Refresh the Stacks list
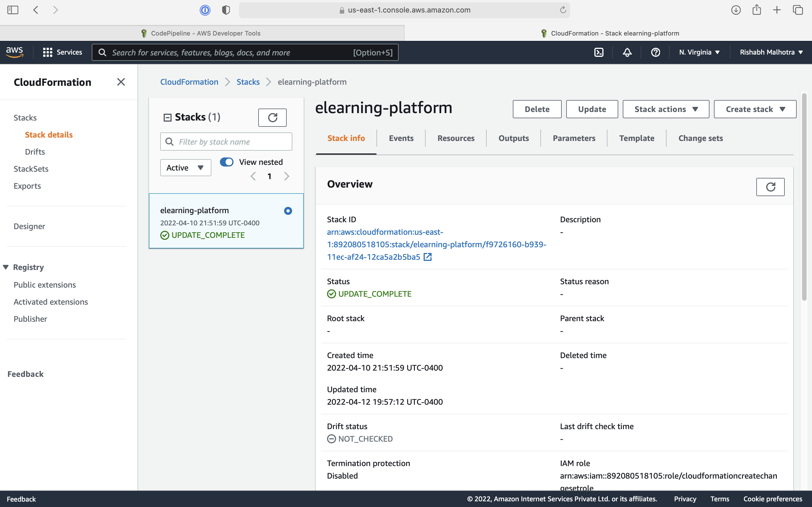This screenshot has width=812, height=507. point(272,117)
